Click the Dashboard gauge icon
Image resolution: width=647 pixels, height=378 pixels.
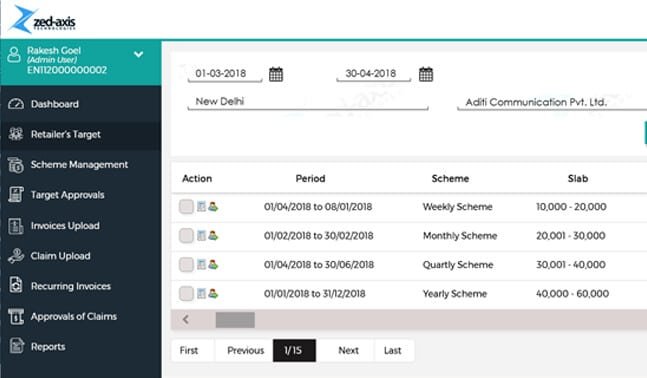(16, 104)
